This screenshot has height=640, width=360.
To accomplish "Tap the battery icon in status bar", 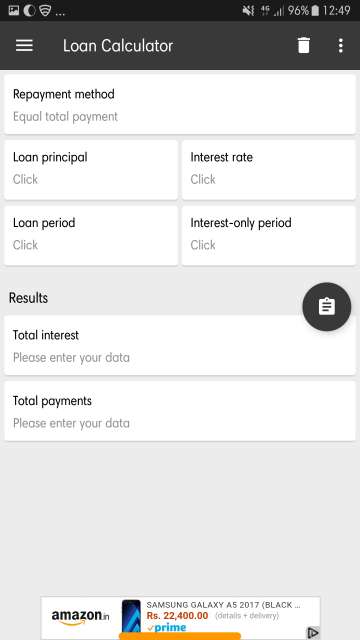I will [x=315, y=11].
